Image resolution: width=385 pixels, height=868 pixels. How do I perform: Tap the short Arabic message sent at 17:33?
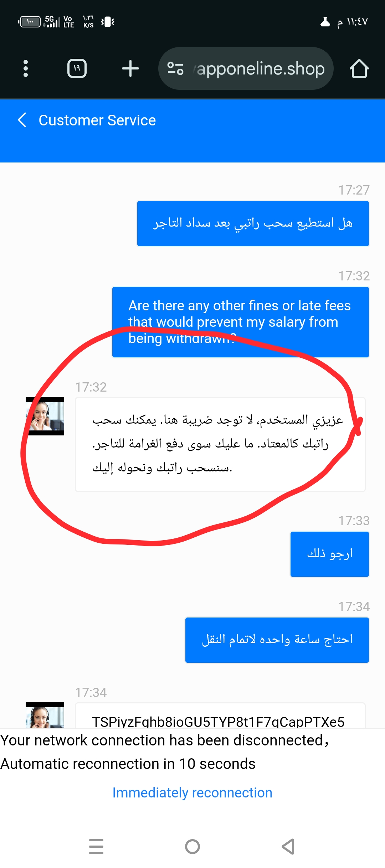[x=330, y=554]
